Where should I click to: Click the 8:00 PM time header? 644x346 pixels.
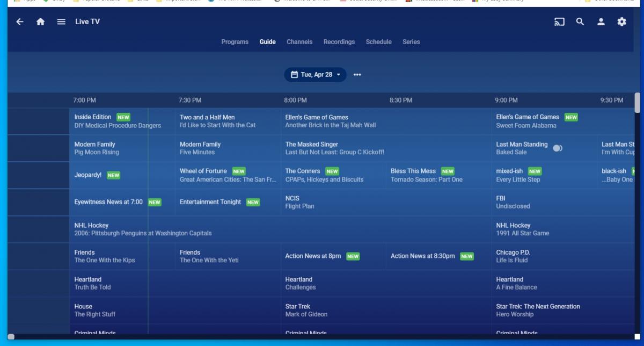tap(296, 100)
